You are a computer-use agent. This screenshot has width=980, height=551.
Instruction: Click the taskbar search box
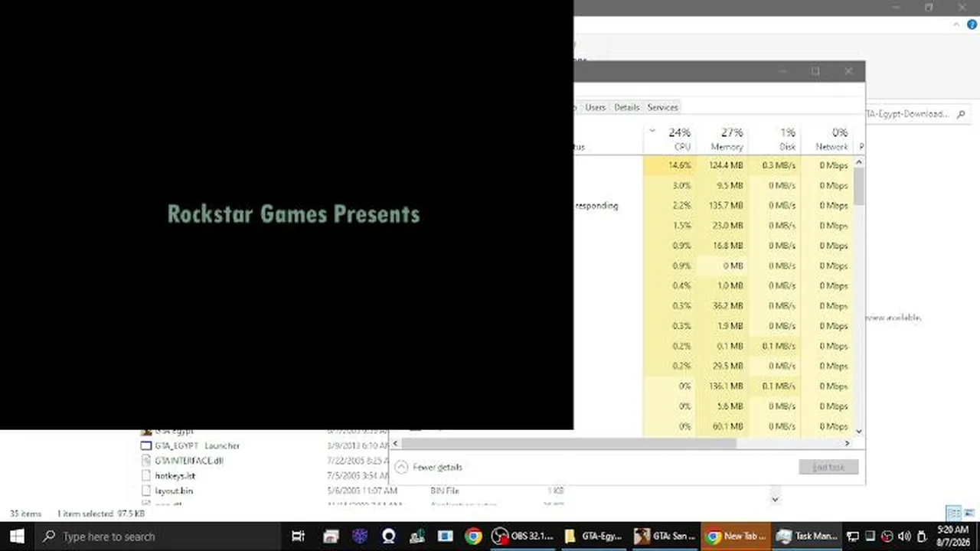pos(157,536)
